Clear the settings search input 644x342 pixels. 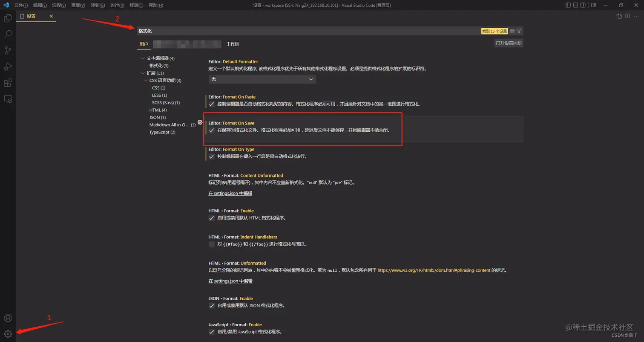pos(512,31)
